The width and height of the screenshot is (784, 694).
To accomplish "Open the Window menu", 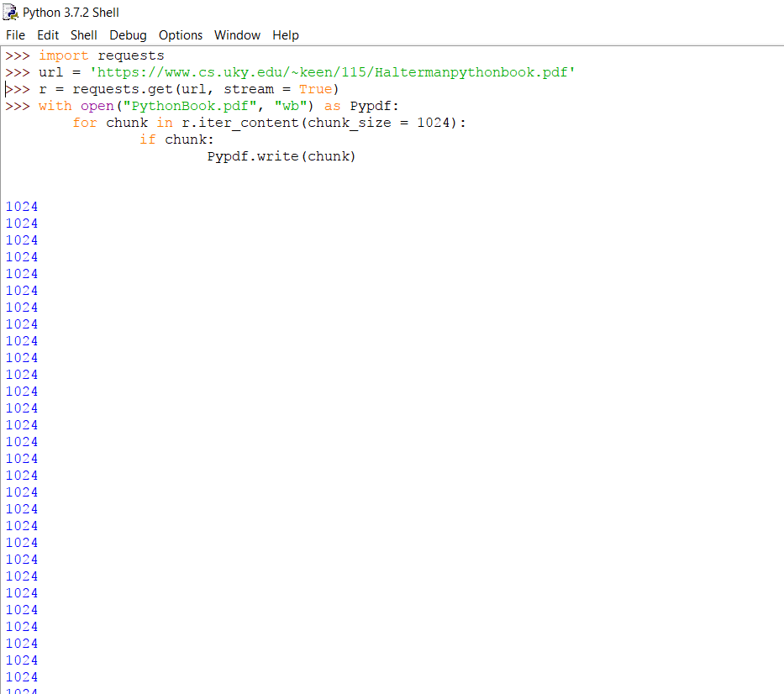I will coord(237,35).
